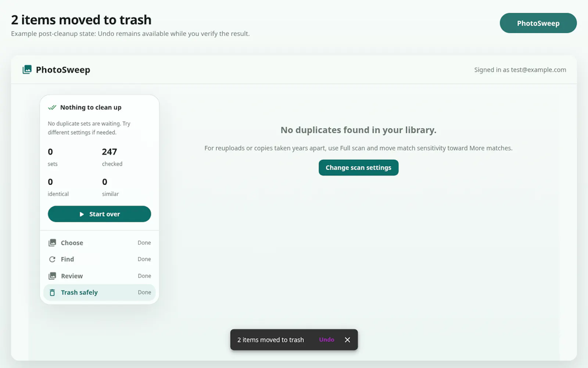Screen dimensions: 588x368
Task: Select the Trash safely step
Action: [x=100, y=293]
